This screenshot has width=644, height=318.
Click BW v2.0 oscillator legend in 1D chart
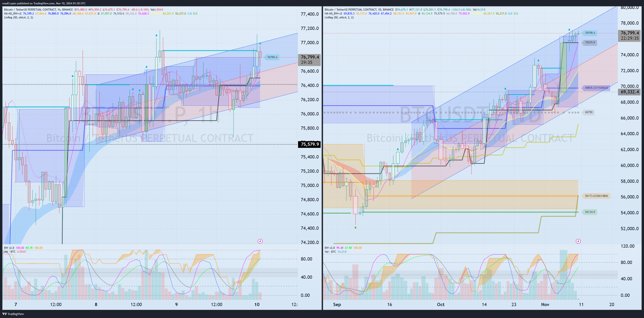pyautogui.click(x=330, y=248)
